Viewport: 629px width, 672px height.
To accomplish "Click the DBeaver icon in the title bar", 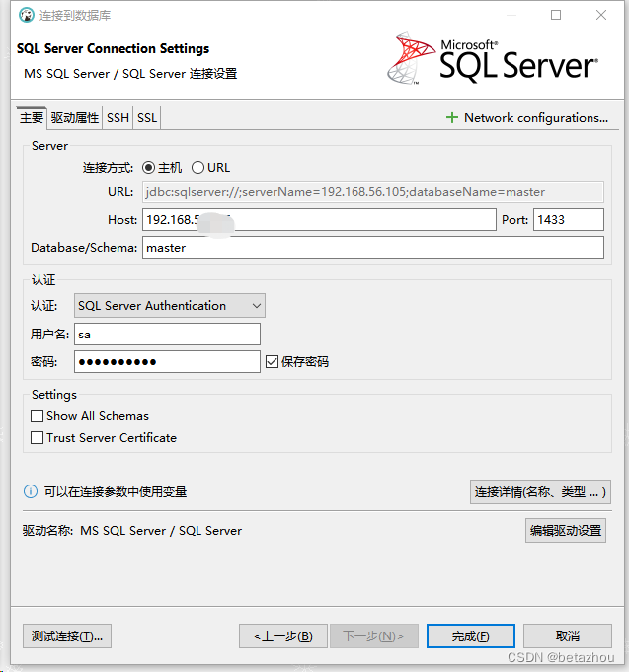I will (26, 16).
